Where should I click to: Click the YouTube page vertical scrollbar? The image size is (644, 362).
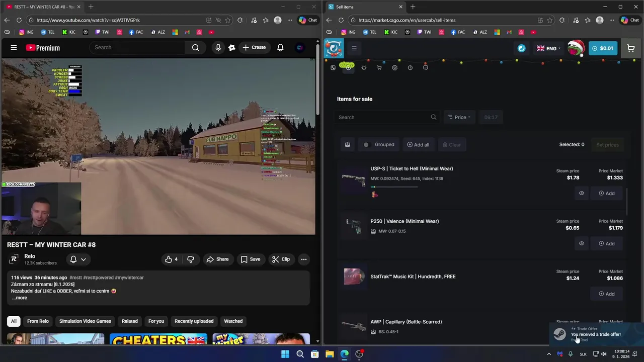click(x=318, y=80)
